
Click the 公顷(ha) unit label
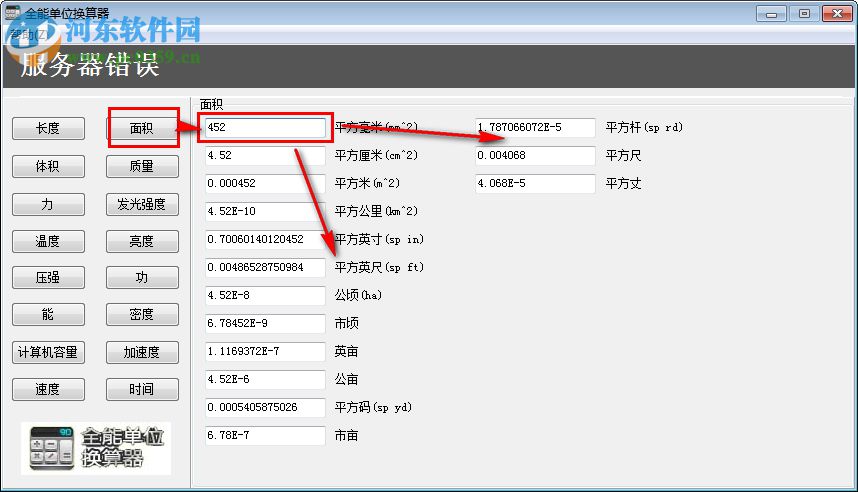(358, 296)
